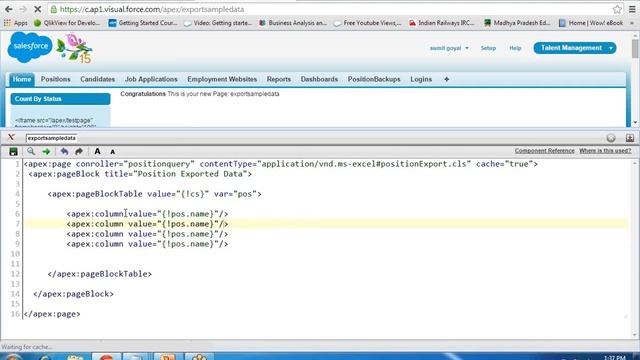Viewport: 640px width, 360px height.
Task: Open the Madhya Pradesh Ed... bookmark
Action: tap(517, 23)
